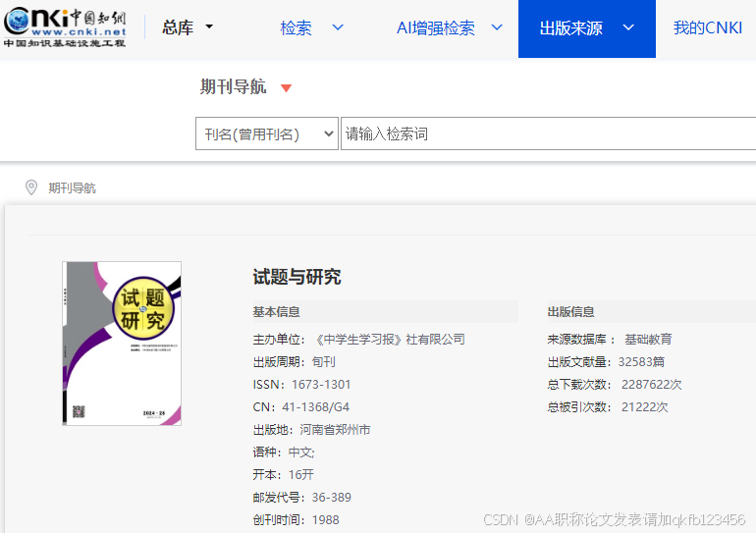Click 总被引次数 21222次

608,407
